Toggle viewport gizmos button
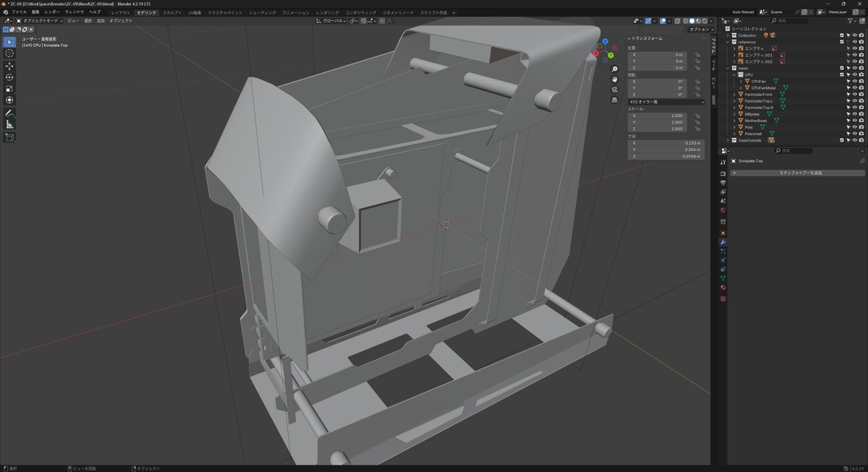The image size is (868, 472). point(648,21)
